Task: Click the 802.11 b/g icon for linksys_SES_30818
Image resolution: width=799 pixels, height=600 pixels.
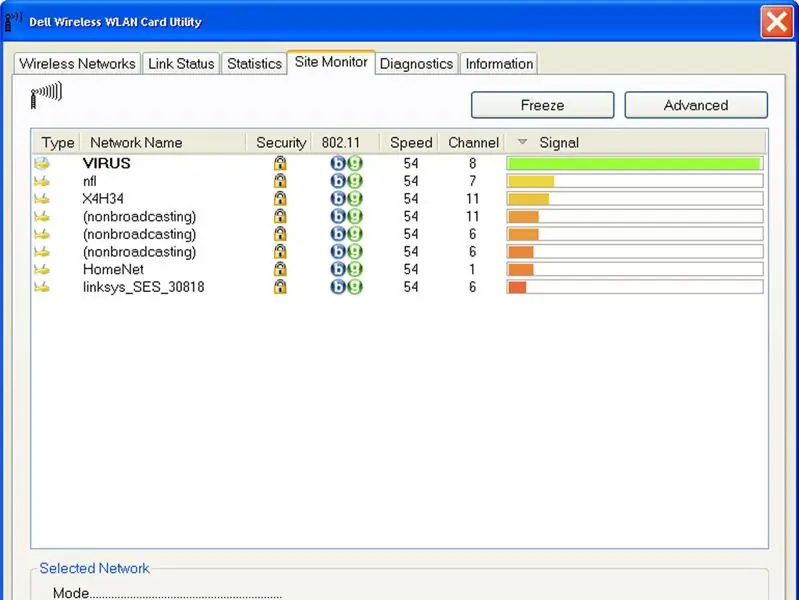Action: coord(347,287)
